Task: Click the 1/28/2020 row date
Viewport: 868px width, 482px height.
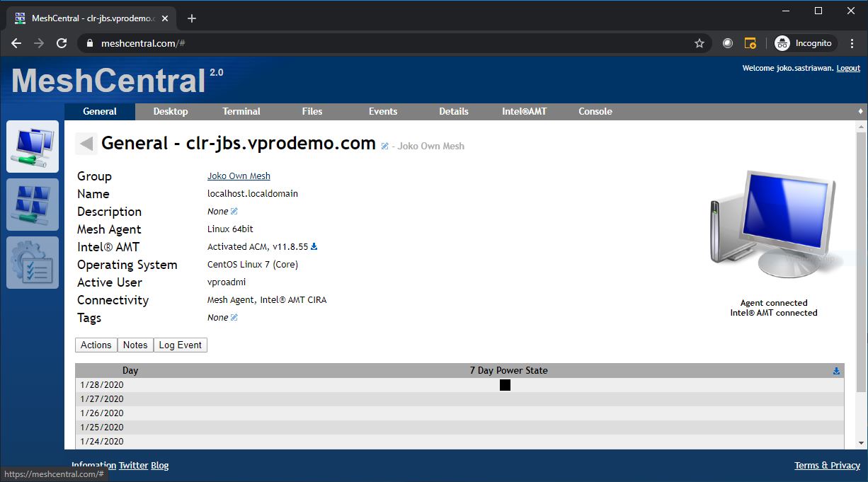Action: point(102,385)
